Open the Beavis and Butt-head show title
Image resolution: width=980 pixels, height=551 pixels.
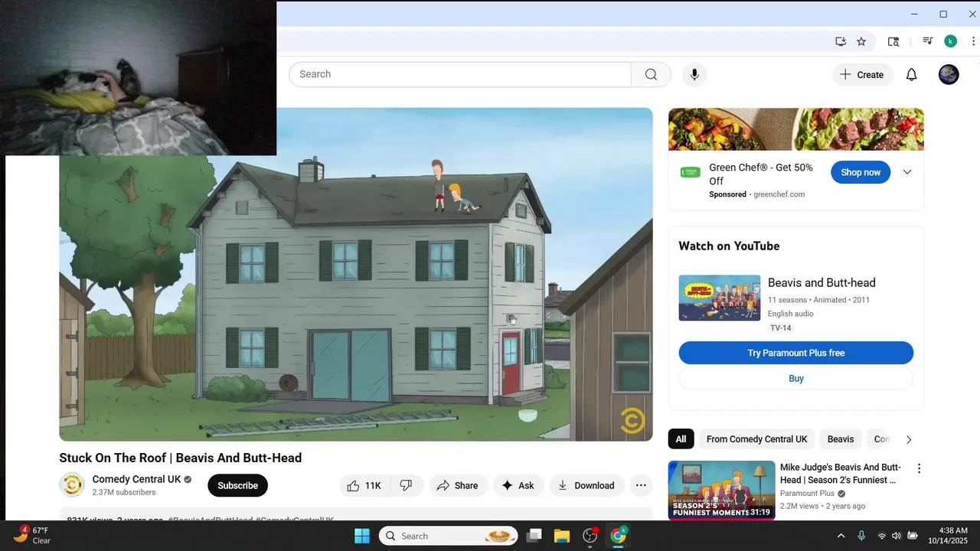822,282
